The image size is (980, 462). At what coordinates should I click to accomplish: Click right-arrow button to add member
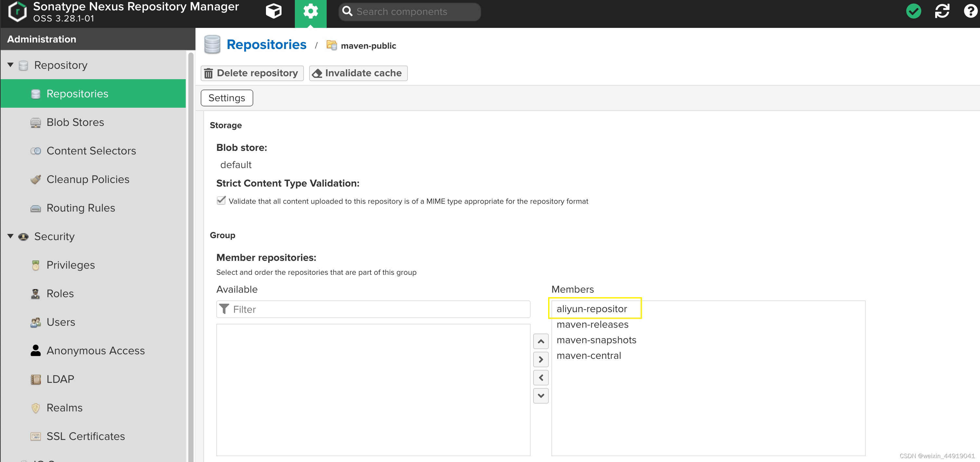tap(541, 359)
